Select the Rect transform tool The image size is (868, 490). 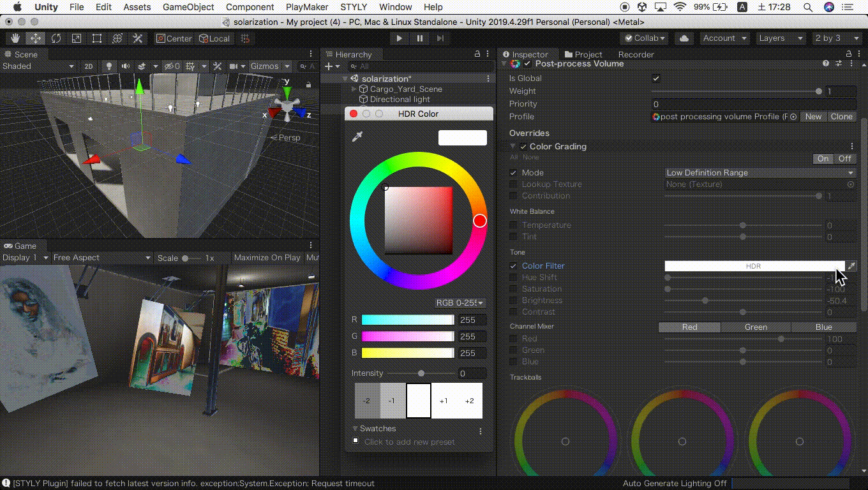pyautogui.click(x=97, y=38)
